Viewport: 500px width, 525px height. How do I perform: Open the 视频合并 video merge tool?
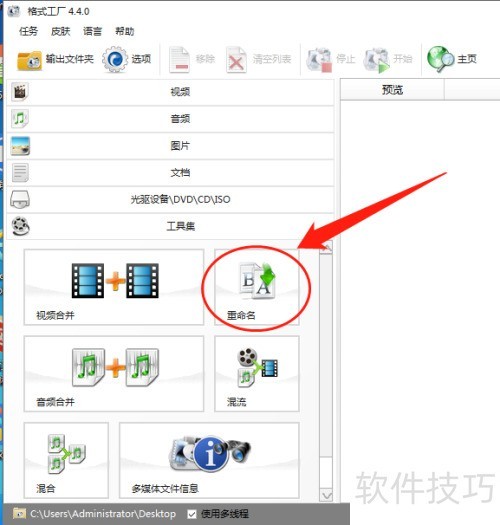tap(114, 287)
